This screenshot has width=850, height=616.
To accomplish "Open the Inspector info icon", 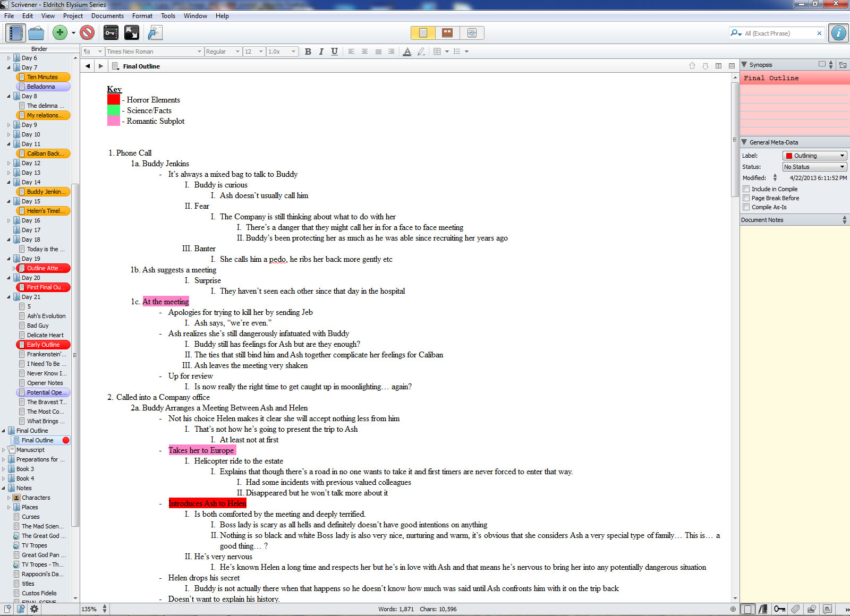I will [x=838, y=33].
